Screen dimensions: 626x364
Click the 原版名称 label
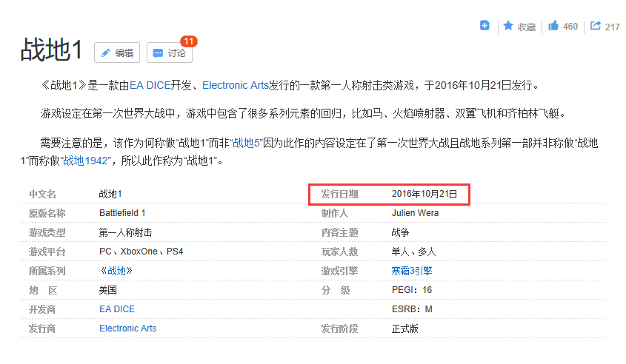(47, 213)
